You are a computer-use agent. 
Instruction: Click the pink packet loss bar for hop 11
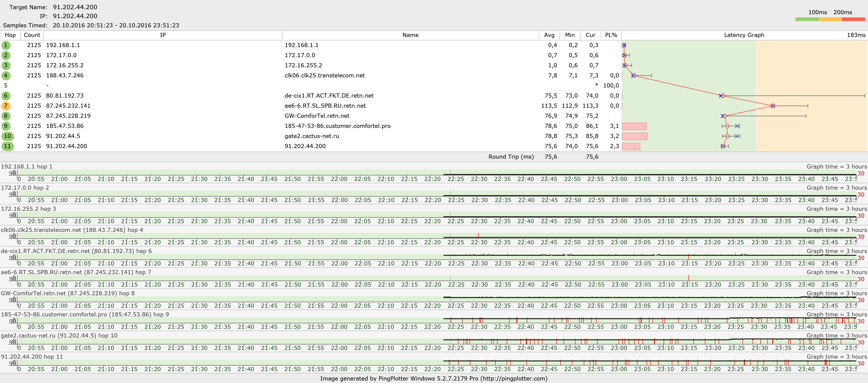click(x=631, y=146)
